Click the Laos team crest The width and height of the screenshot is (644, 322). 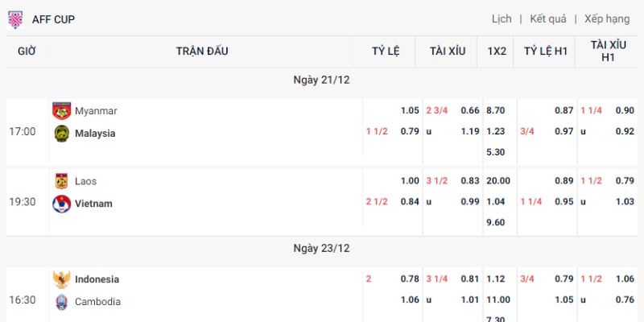[62, 181]
